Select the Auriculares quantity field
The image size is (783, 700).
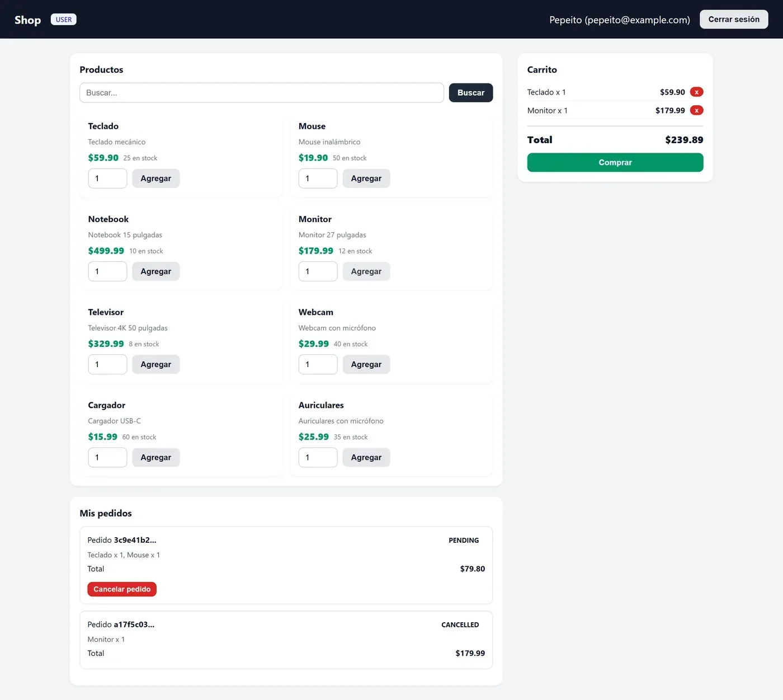pos(318,457)
